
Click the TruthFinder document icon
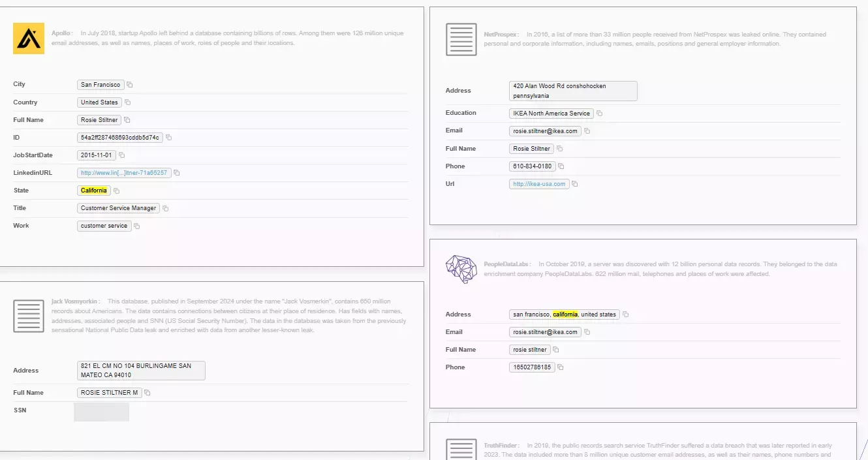[x=461, y=449]
